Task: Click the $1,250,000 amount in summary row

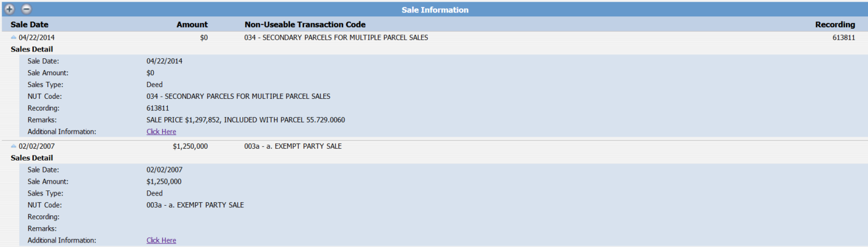Action: coord(190,146)
